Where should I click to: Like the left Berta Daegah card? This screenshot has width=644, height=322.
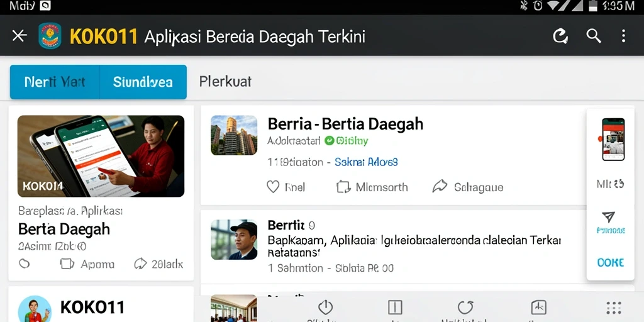[25, 264]
